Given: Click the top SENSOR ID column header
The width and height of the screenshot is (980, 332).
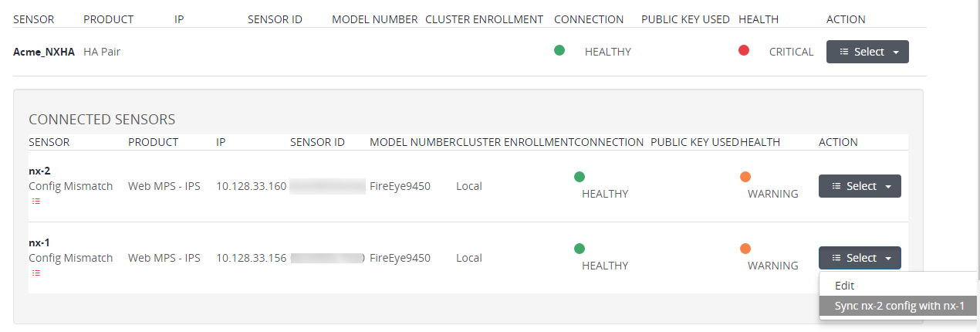Looking at the screenshot, I should tap(275, 19).
